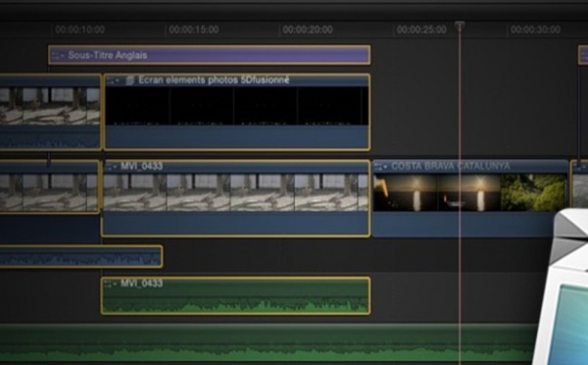This screenshot has width=588, height=365.
Task: Select the green MVI_0433 audio waveform
Action: 235,295
